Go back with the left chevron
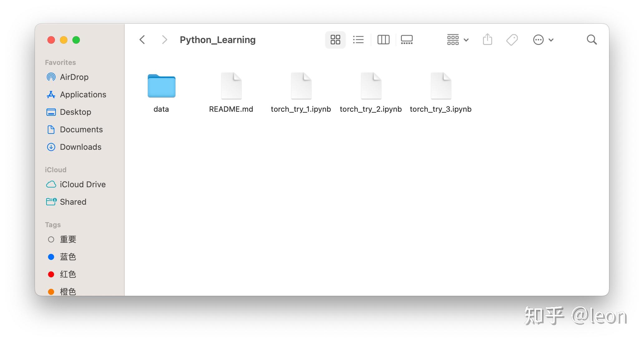644x342 pixels. tap(142, 40)
